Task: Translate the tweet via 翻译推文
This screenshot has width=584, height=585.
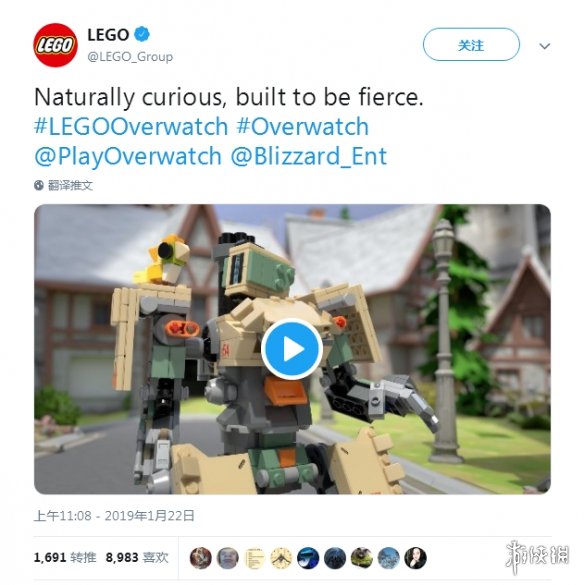Action: click(70, 185)
